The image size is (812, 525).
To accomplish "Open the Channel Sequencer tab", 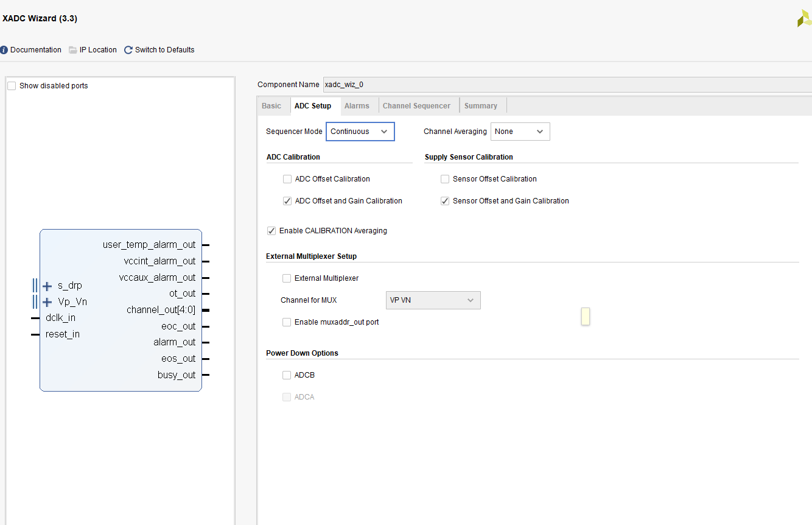I will point(417,106).
